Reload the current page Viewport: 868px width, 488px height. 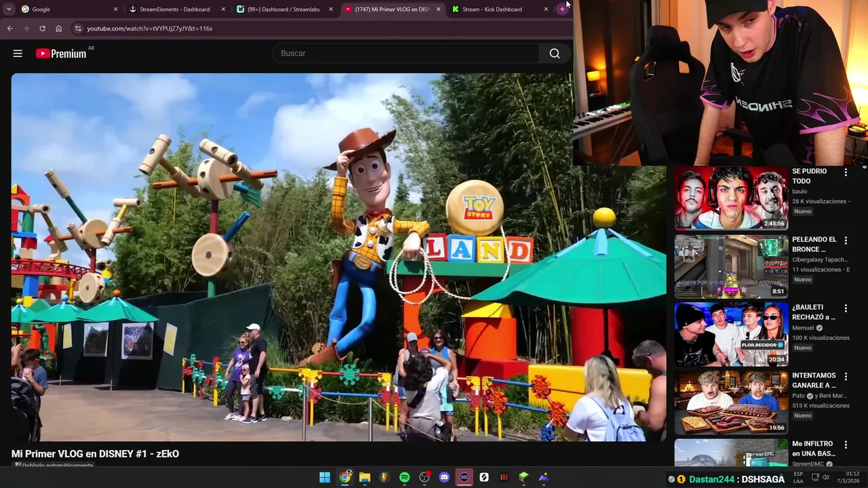42,28
